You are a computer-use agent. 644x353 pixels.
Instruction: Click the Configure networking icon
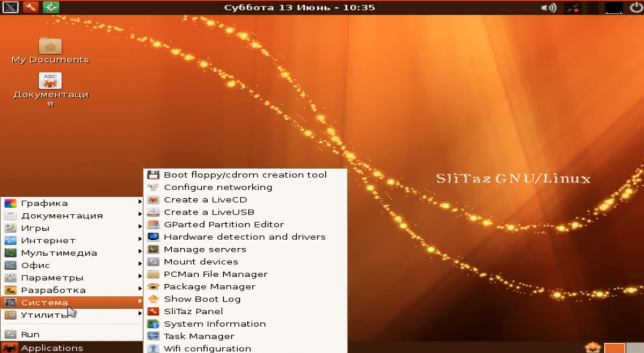click(x=153, y=187)
